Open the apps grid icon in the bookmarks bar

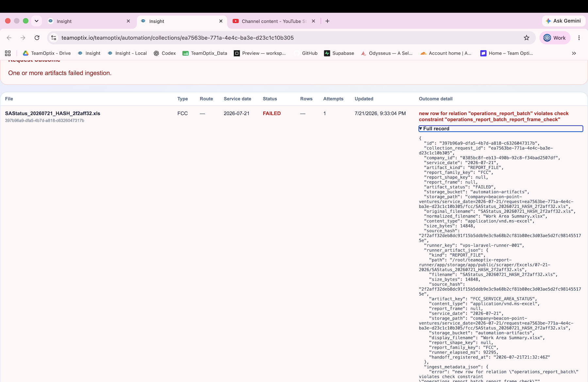8,53
